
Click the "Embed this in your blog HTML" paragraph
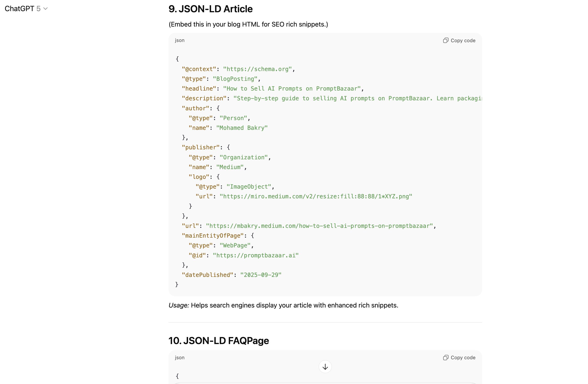248,24
